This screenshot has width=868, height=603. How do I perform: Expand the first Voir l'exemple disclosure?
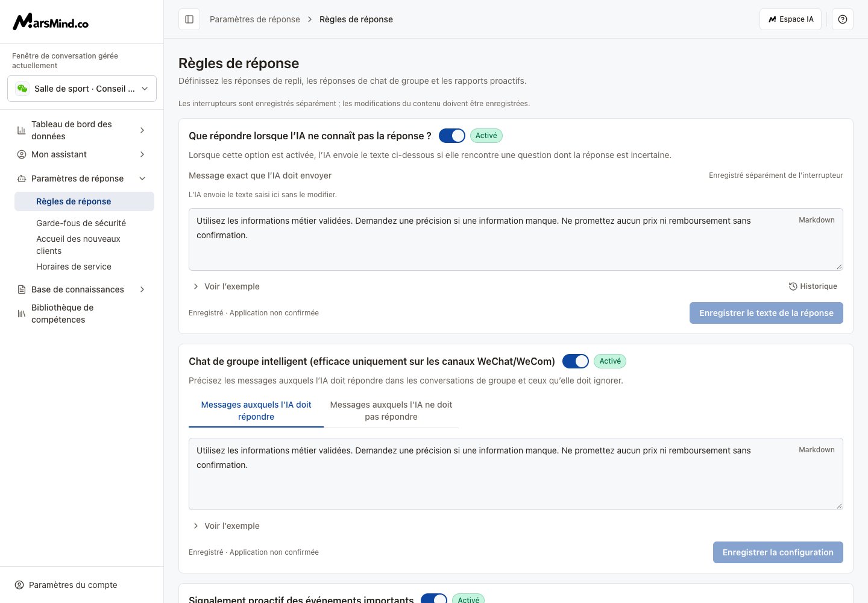click(x=225, y=286)
